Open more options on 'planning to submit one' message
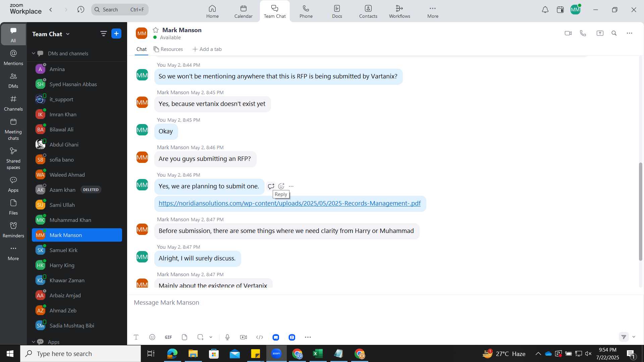This screenshot has width=644, height=362. coord(291,186)
